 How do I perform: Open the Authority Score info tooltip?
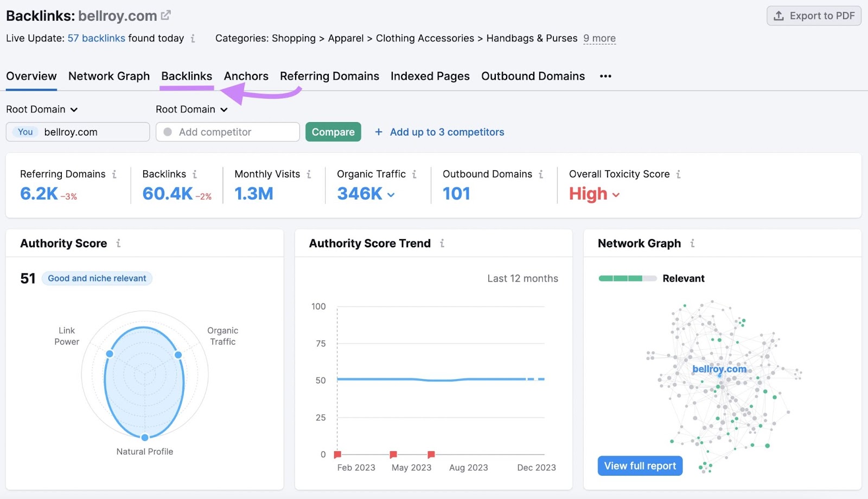119,244
